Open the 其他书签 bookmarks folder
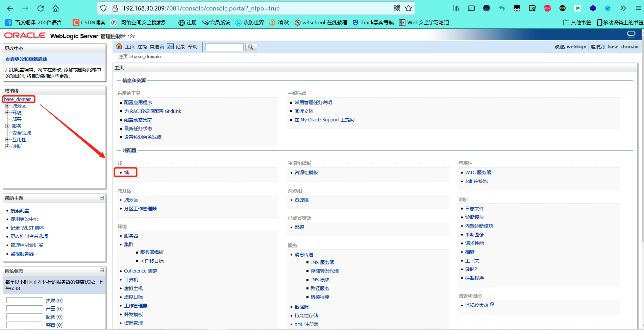 point(577,23)
